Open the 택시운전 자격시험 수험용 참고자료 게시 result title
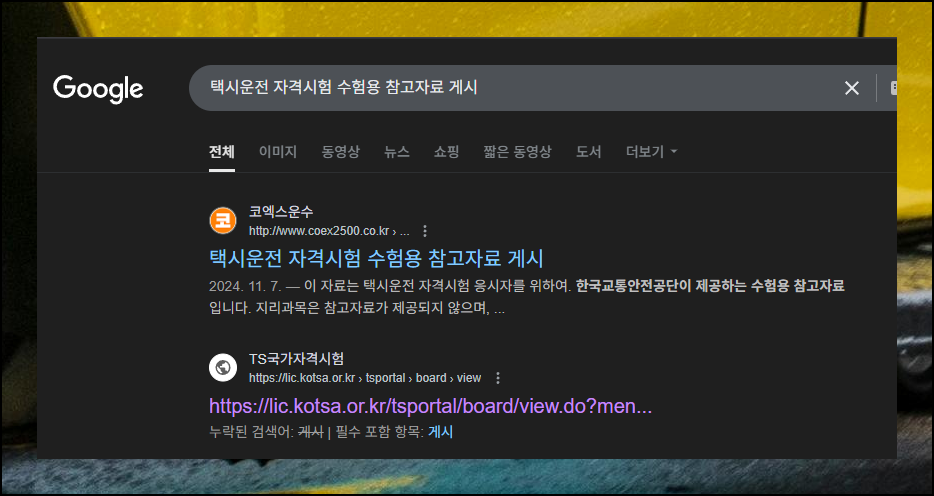The image size is (934, 496). (376, 258)
